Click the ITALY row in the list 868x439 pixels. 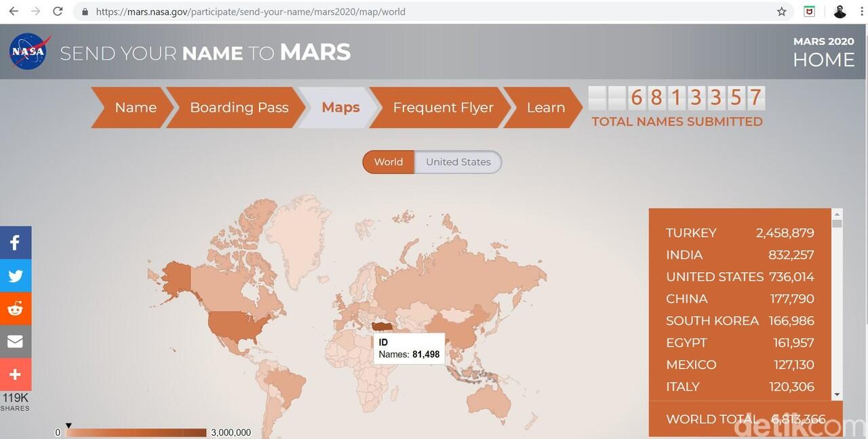pos(741,387)
